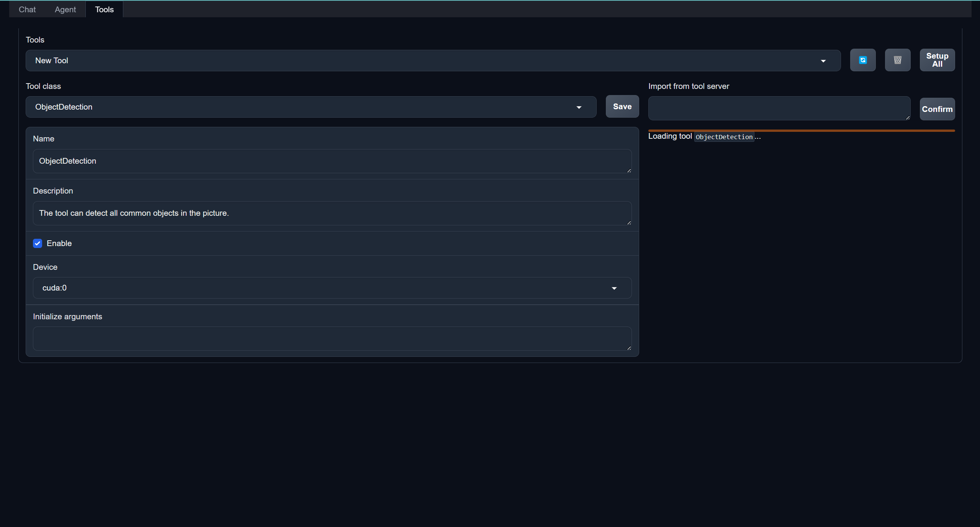Expand the Tools selector dropdown
Screen dimensions: 980x527
826,60
